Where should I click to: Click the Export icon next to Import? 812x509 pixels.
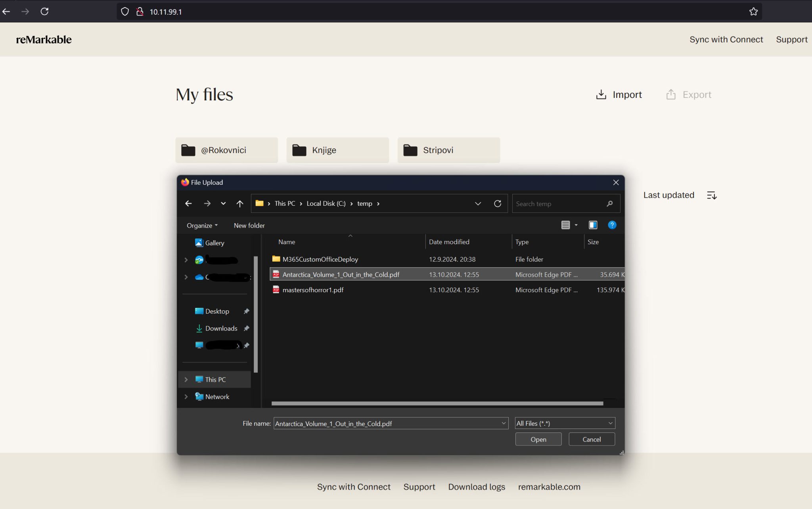670,94
